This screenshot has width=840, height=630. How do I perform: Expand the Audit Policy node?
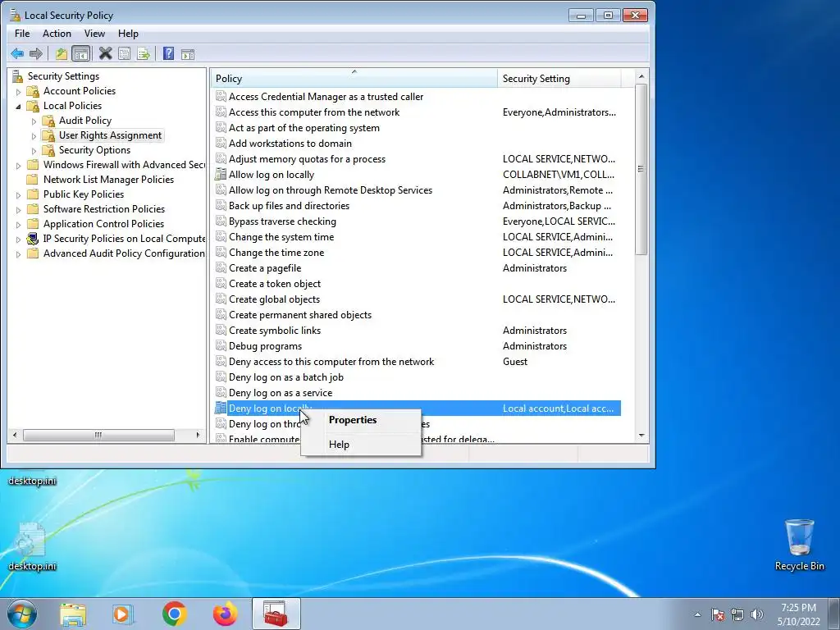tap(34, 121)
